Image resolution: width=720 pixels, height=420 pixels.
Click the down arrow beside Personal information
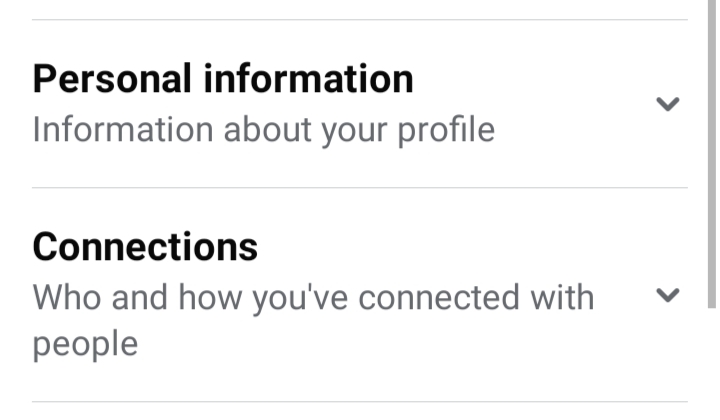pos(667,104)
